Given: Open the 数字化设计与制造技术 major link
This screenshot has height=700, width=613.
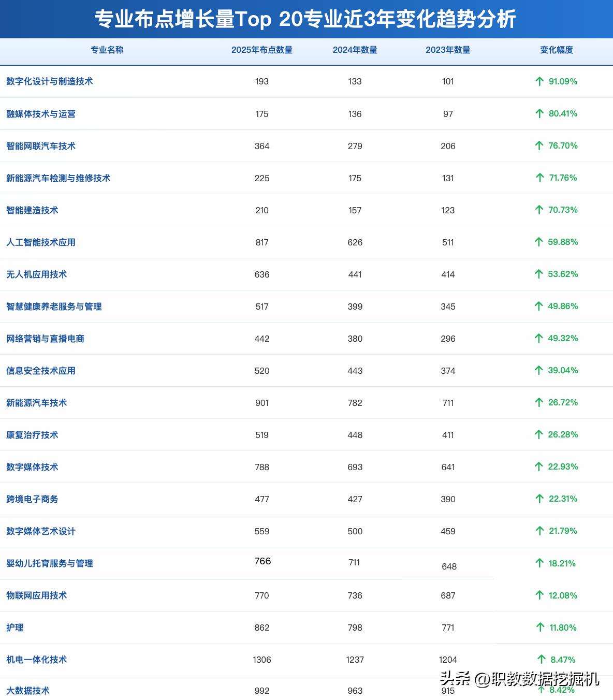Looking at the screenshot, I should [x=50, y=81].
